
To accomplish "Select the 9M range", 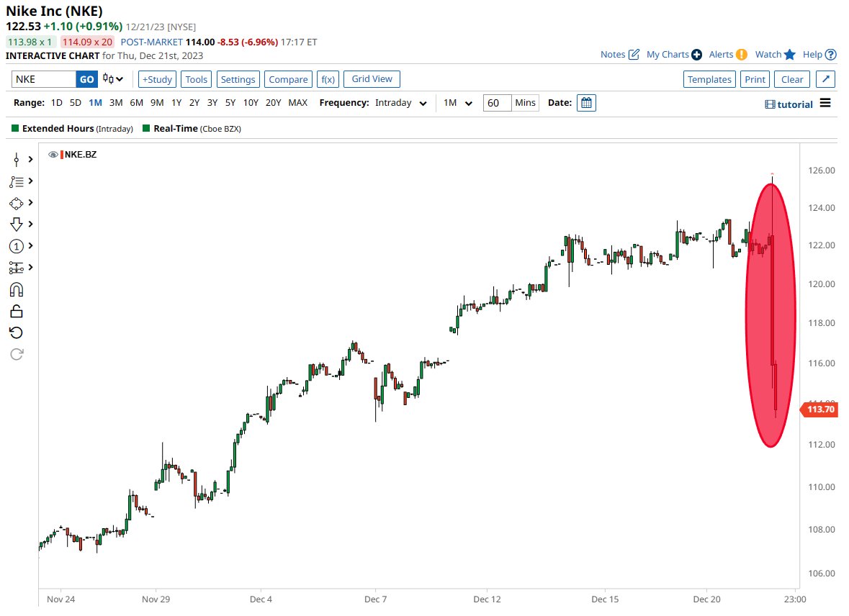I will tap(157, 103).
